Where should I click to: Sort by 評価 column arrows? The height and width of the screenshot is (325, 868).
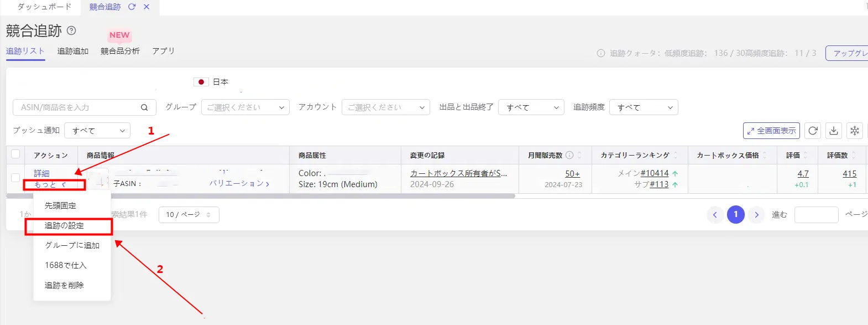(x=806, y=155)
